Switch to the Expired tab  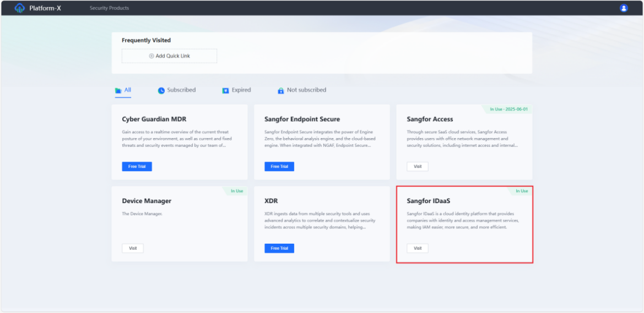[x=241, y=90]
